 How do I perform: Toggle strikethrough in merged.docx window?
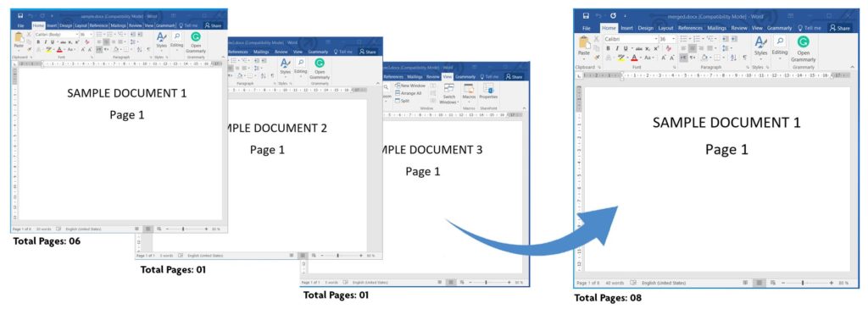pyautogui.click(x=639, y=48)
